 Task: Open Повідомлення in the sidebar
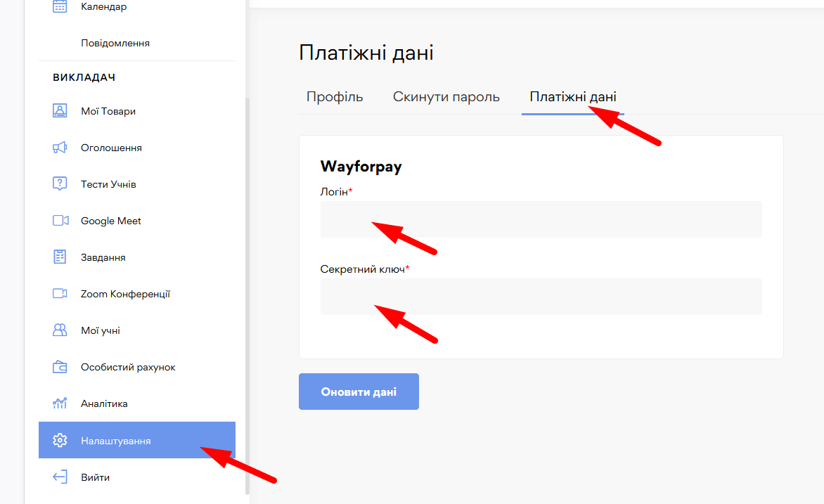[115, 43]
